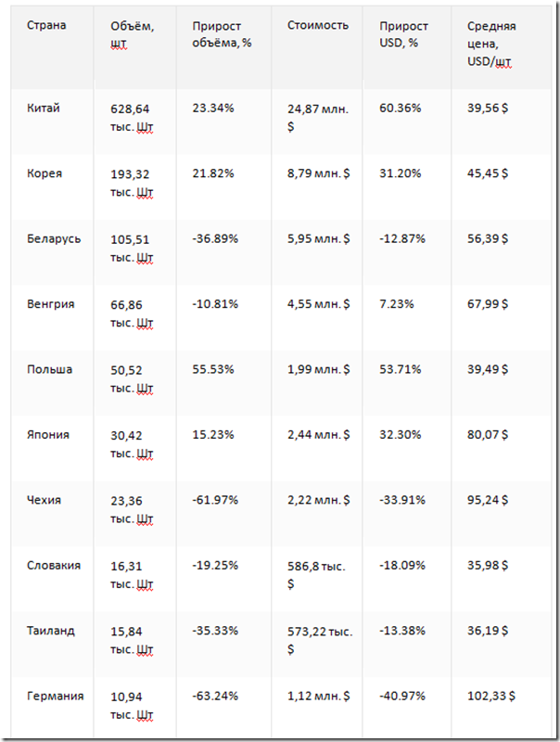Click the 31.20% USD growth cell
The height and width of the screenshot is (742, 560).
(x=401, y=173)
